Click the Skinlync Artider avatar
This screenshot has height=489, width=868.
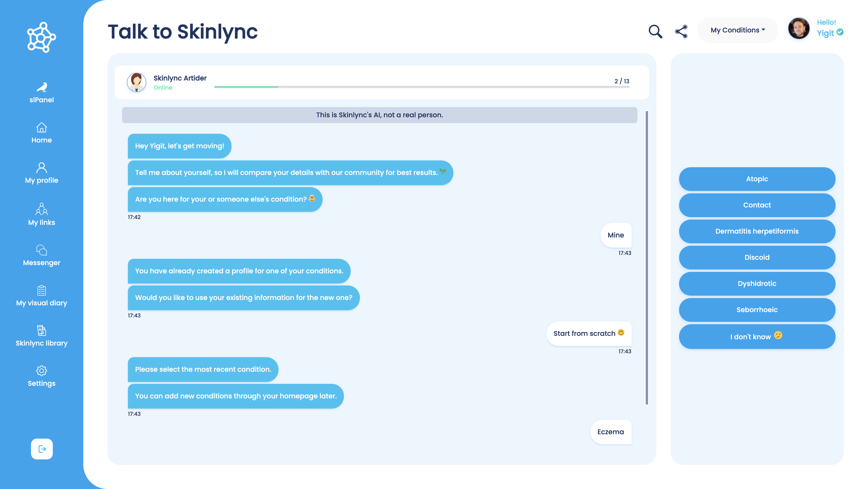click(x=136, y=82)
